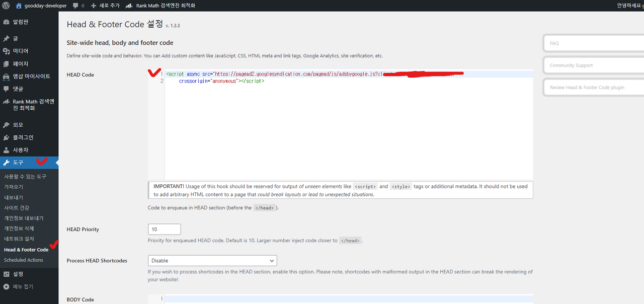
Task: Click the HEAD Priority label
Action: (83, 230)
